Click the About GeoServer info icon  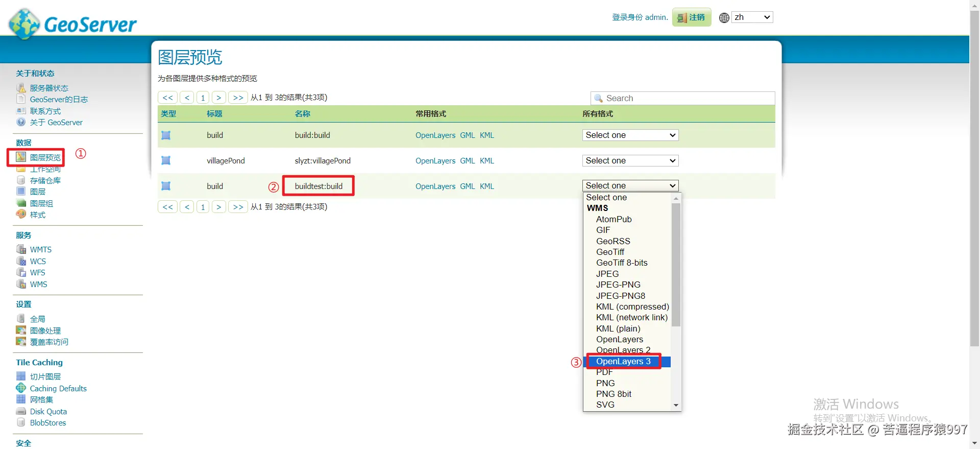[x=21, y=122]
